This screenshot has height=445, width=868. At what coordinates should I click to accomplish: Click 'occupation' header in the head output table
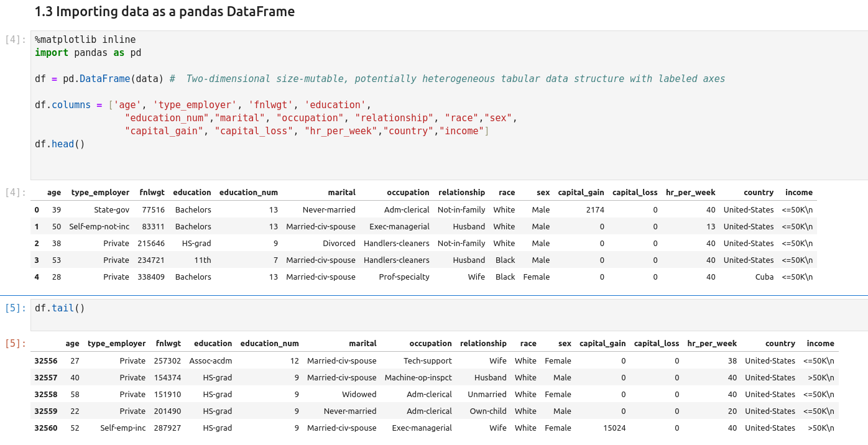click(408, 193)
